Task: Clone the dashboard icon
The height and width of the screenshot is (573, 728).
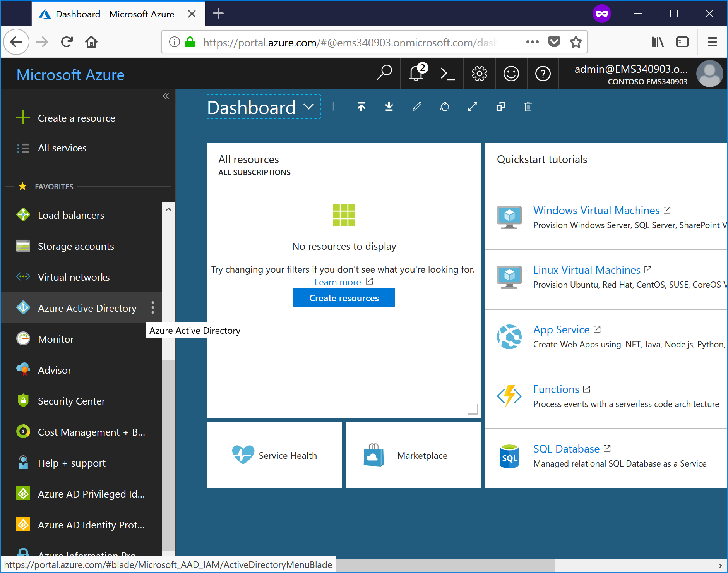Action: (500, 106)
